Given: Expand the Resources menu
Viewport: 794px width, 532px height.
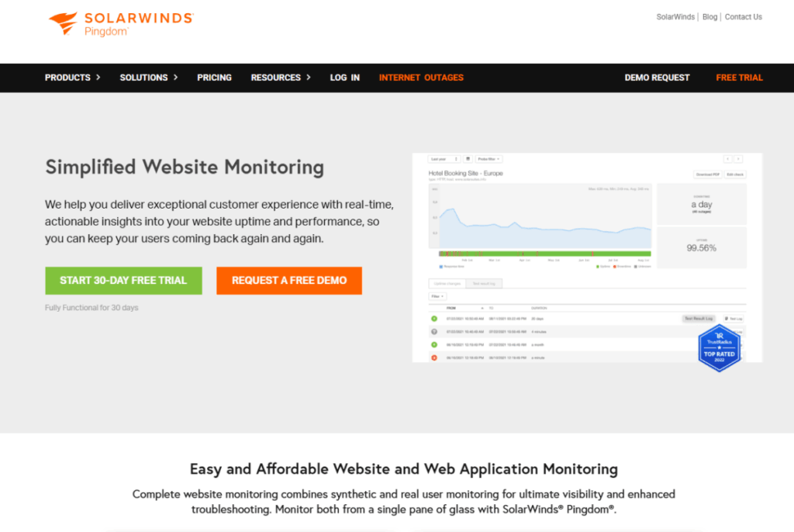Looking at the screenshot, I should tap(281, 78).
